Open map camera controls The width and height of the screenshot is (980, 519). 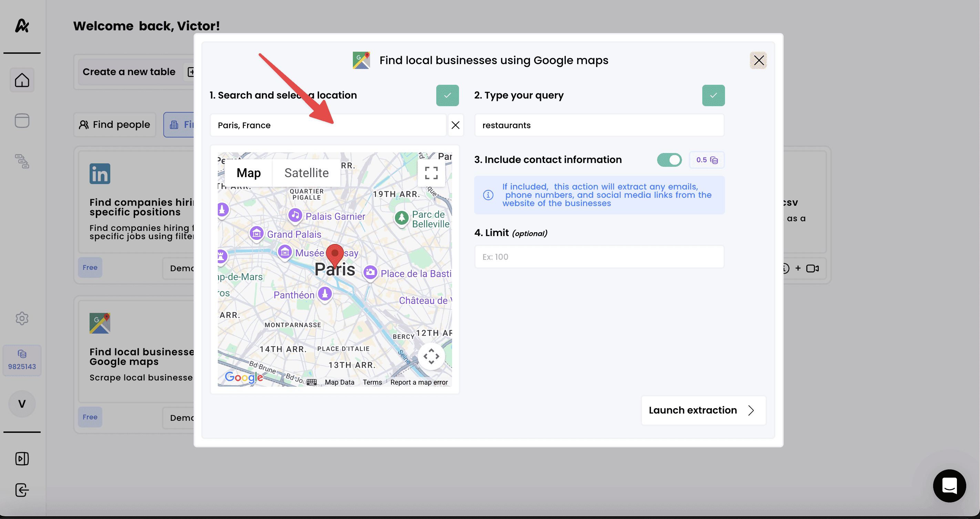[431, 357]
